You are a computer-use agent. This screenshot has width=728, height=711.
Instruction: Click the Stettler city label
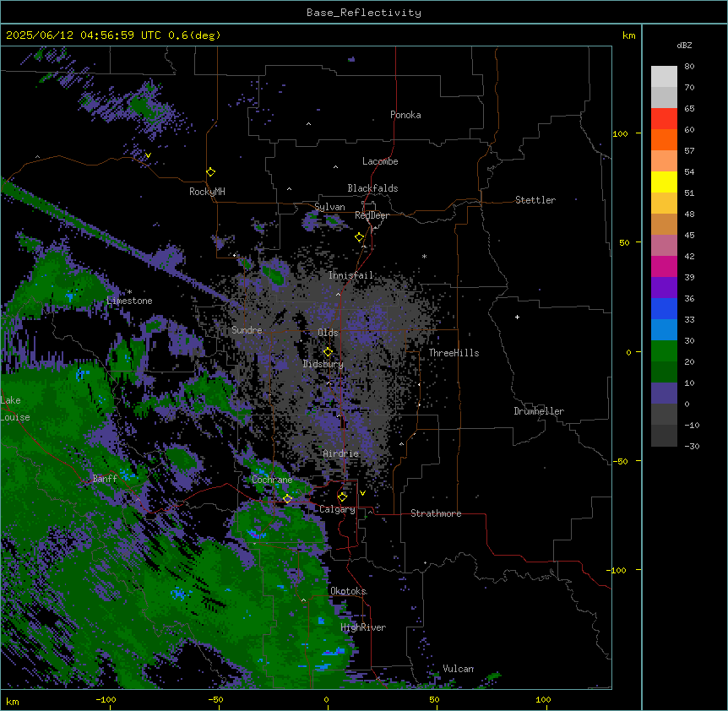[x=535, y=200]
